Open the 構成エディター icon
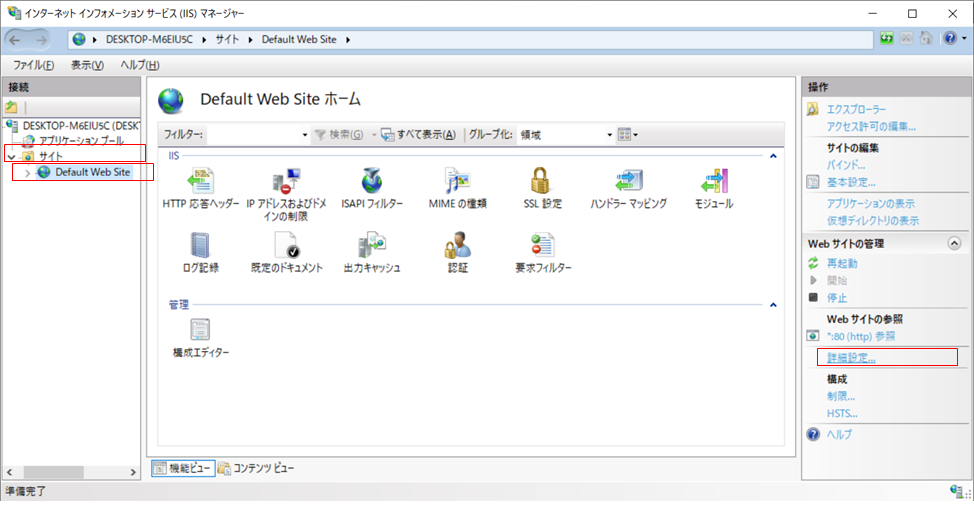Screen dimensions: 974x508 point(200,330)
